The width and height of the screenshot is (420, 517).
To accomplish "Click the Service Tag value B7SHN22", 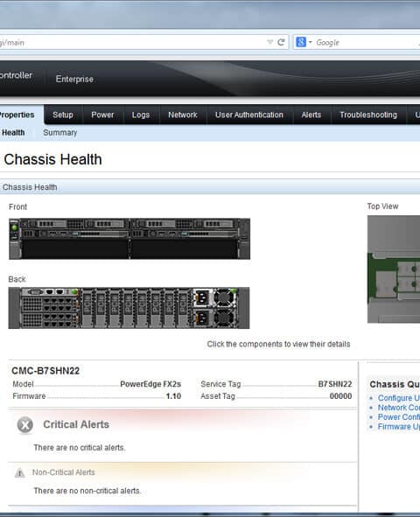I will pos(335,384).
